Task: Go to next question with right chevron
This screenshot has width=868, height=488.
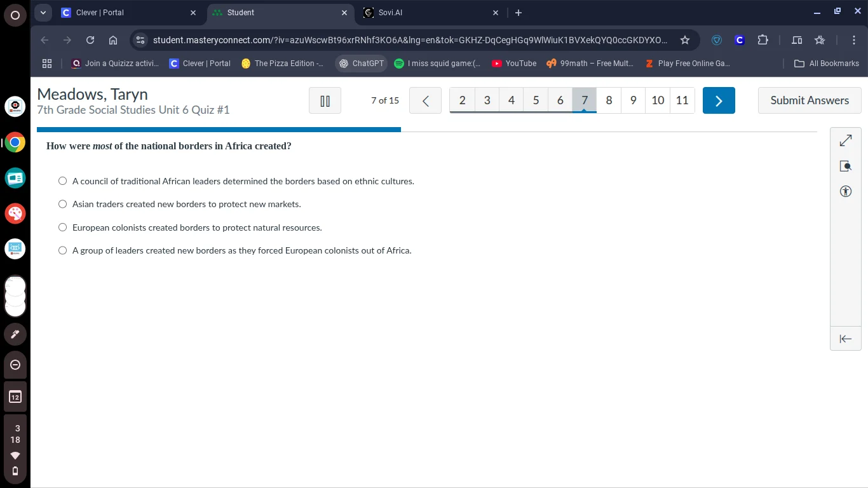Action: (x=719, y=100)
